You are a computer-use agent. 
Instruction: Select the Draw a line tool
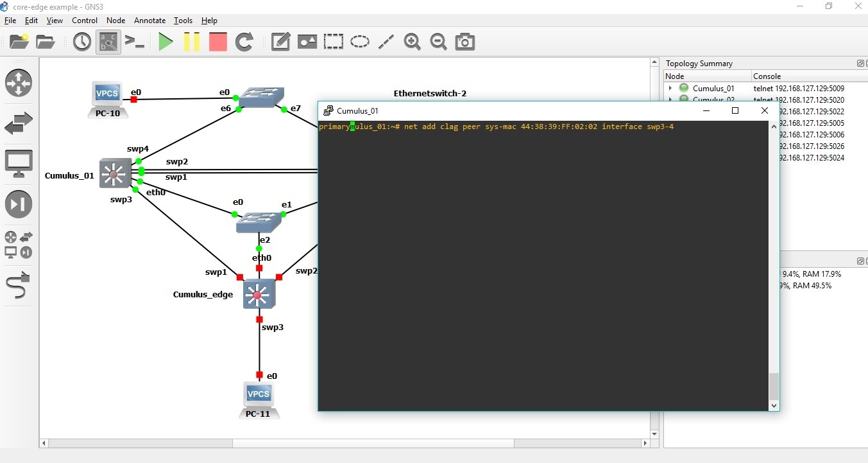pos(386,42)
